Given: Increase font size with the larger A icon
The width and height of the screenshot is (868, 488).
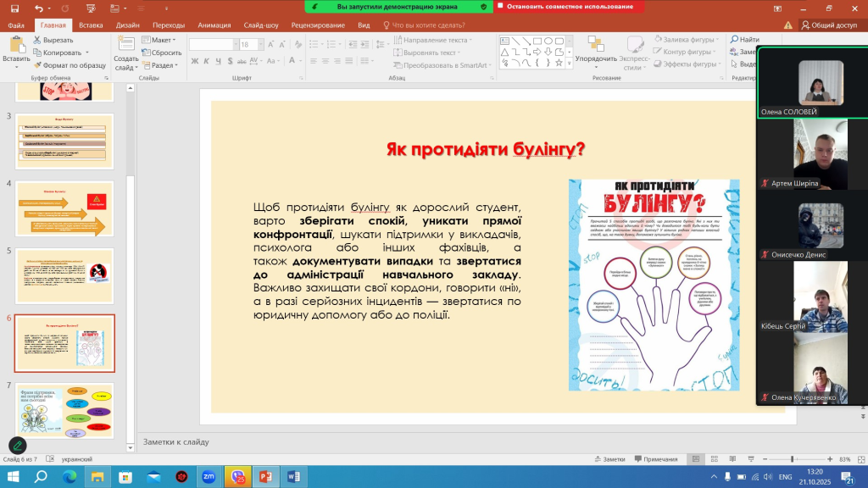Looking at the screenshot, I should tap(270, 44).
